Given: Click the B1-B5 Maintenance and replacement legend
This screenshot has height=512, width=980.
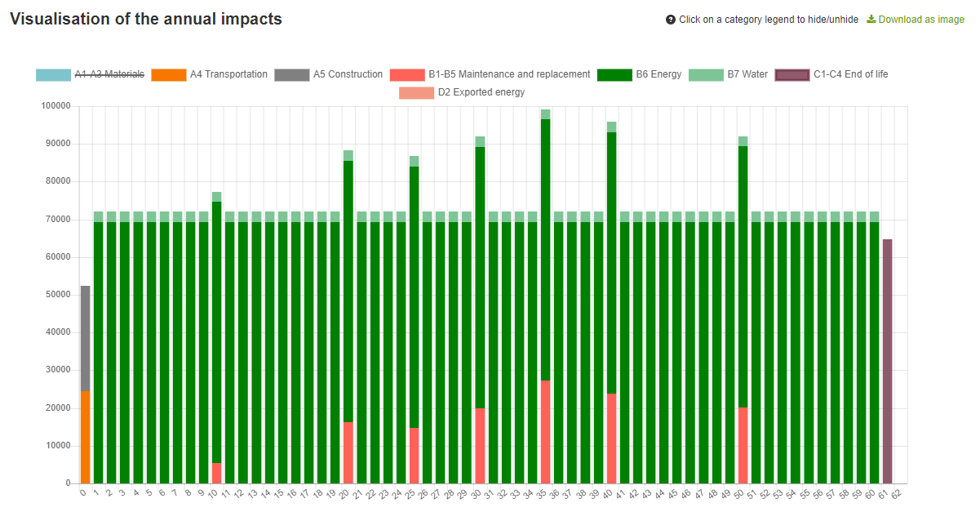Looking at the screenshot, I should click(x=509, y=74).
